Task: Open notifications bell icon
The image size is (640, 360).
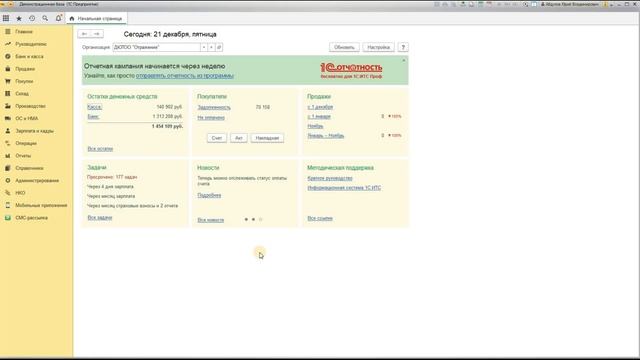Action: (x=58, y=18)
